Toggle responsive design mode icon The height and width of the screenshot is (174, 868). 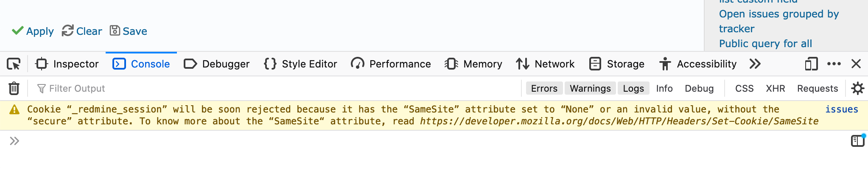[811, 64]
